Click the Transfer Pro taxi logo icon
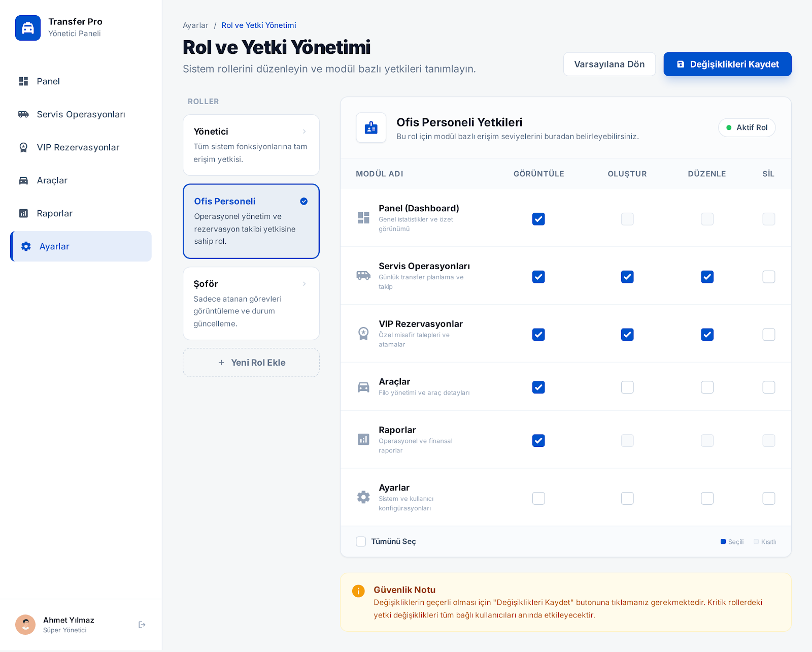812x652 pixels. [x=28, y=28]
